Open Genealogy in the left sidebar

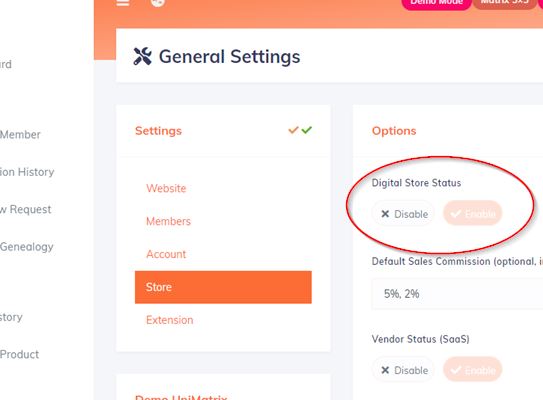coord(27,247)
